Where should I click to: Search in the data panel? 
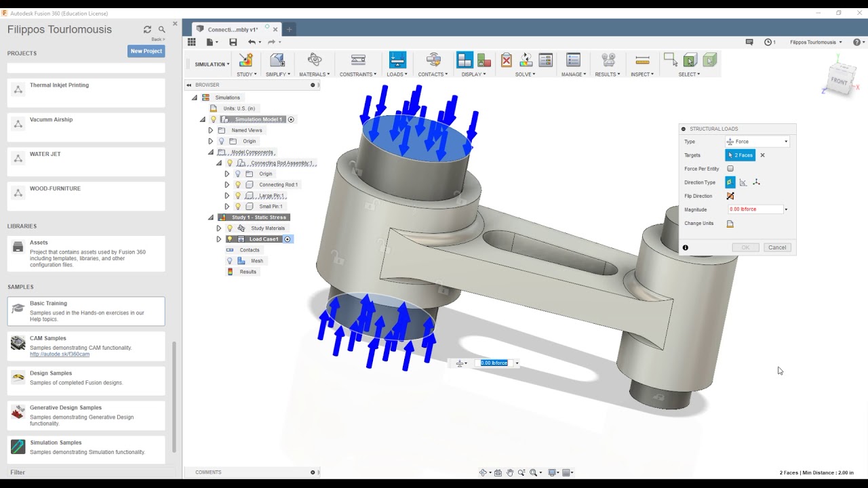pos(161,29)
